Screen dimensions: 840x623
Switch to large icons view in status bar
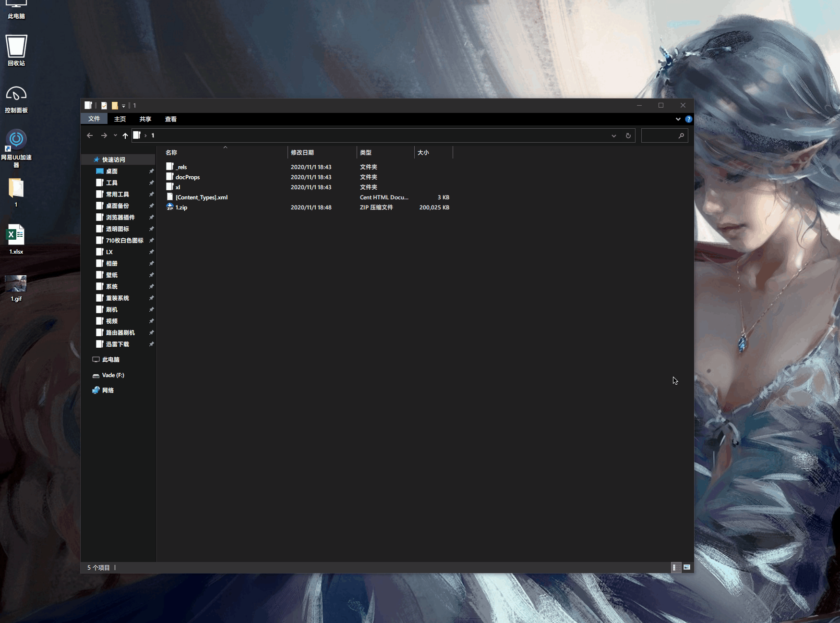(687, 567)
